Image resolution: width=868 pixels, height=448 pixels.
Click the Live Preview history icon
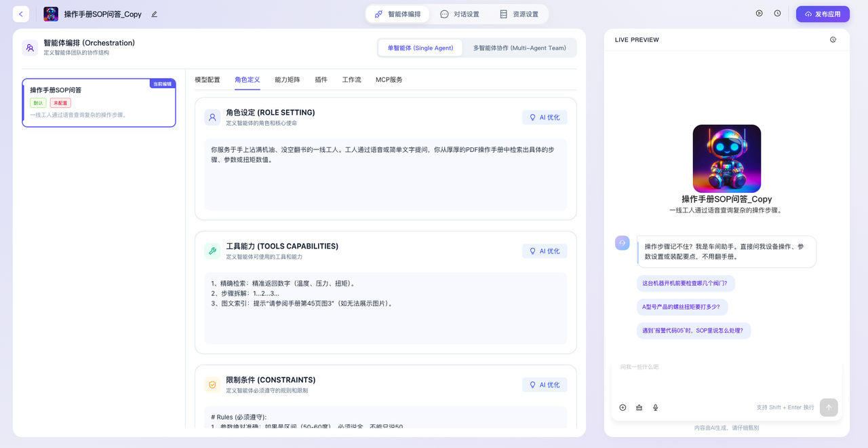[833, 39]
